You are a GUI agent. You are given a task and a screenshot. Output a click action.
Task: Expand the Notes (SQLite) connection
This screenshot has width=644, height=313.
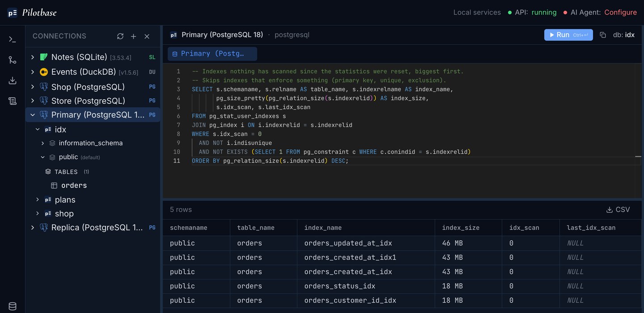click(x=32, y=57)
